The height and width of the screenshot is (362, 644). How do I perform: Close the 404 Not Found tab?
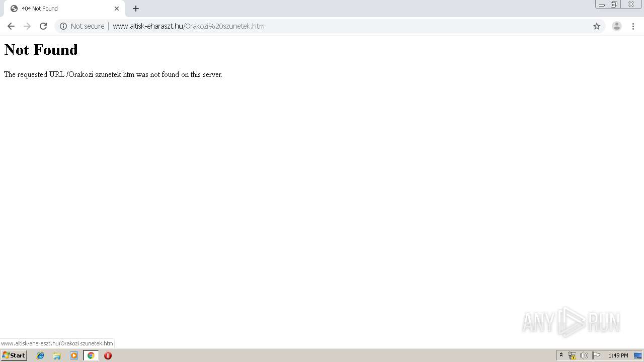coord(117,9)
